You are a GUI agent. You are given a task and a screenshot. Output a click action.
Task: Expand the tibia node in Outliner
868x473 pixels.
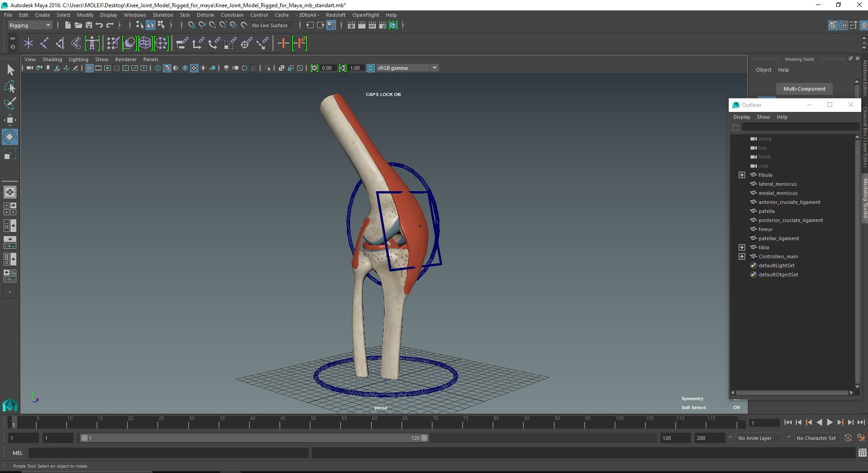click(742, 247)
